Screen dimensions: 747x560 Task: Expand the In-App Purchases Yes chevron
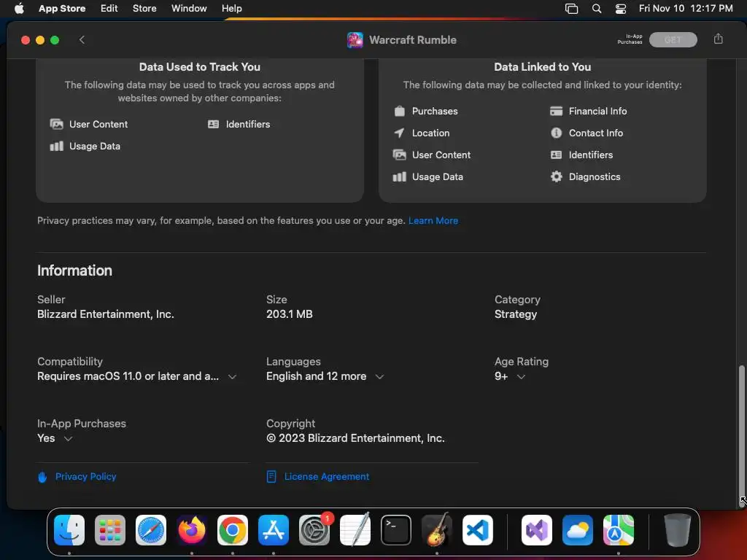click(68, 438)
